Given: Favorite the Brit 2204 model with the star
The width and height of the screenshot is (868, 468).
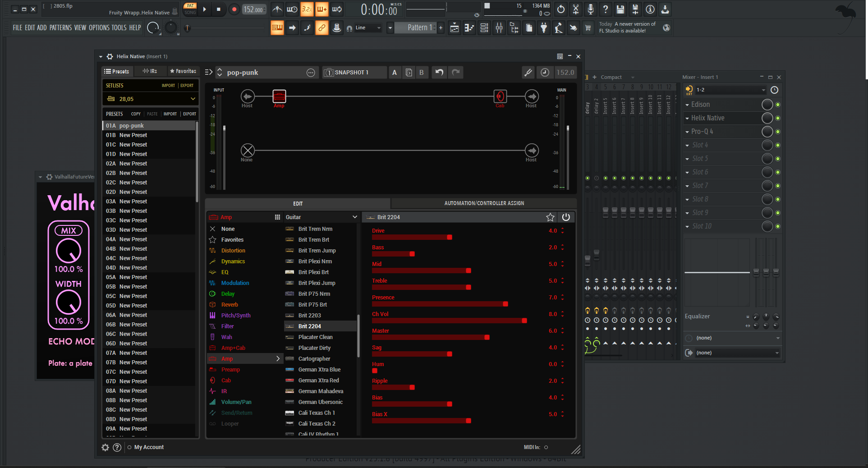Looking at the screenshot, I should tap(550, 217).
